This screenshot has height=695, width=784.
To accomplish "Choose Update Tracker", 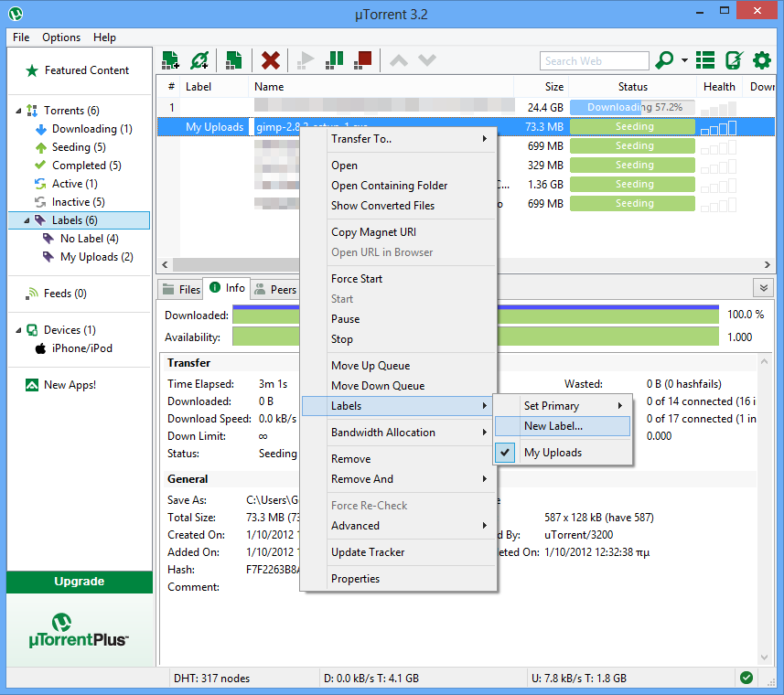I will [399, 552].
